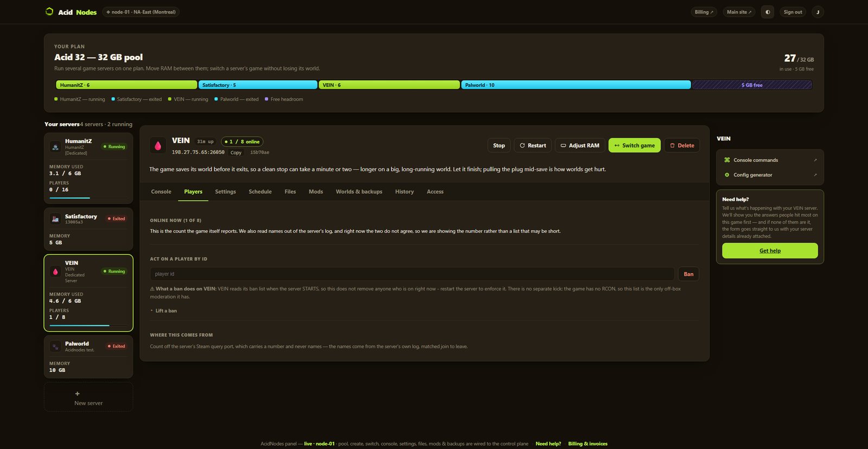Click the Need help? footer link
Image resolution: width=868 pixels, height=449 pixels.
click(x=548, y=444)
